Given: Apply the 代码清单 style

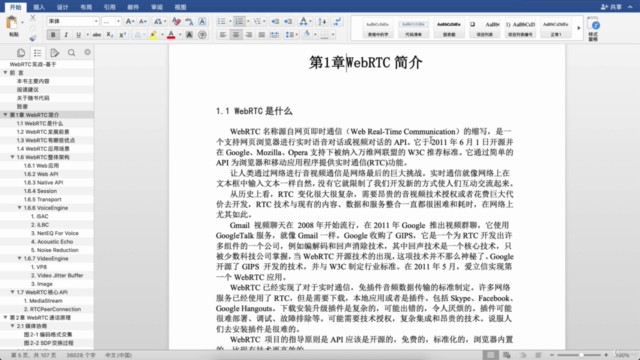Looking at the screenshot, I should click(x=413, y=29).
